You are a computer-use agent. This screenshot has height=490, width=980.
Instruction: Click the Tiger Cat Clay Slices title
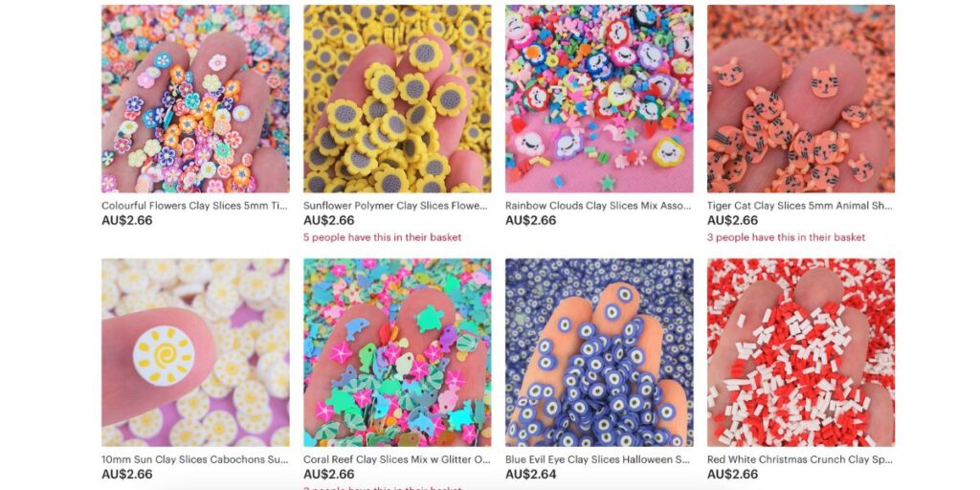801,205
